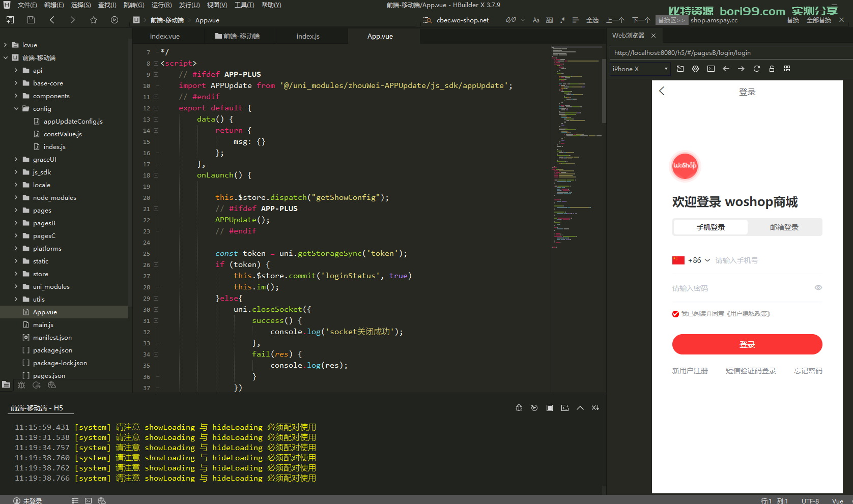Switch to 邮箱登录 login mode
The width and height of the screenshot is (853, 504).
(x=784, y=227)
